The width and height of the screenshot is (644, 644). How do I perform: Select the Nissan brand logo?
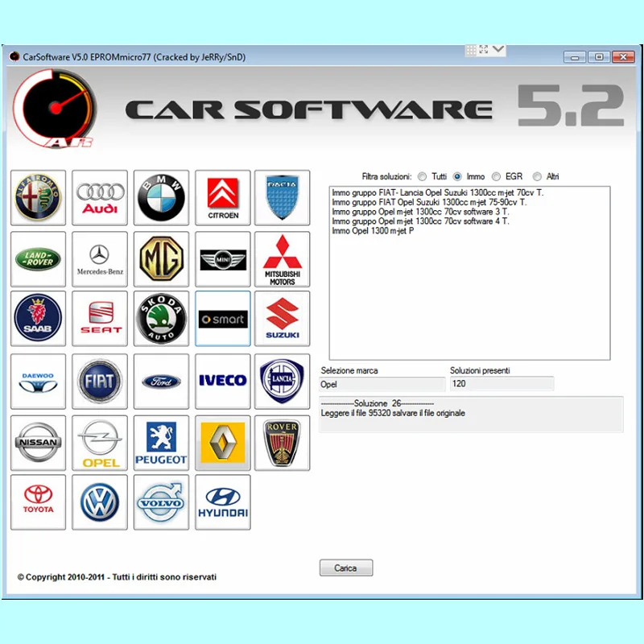pos(38,443)
